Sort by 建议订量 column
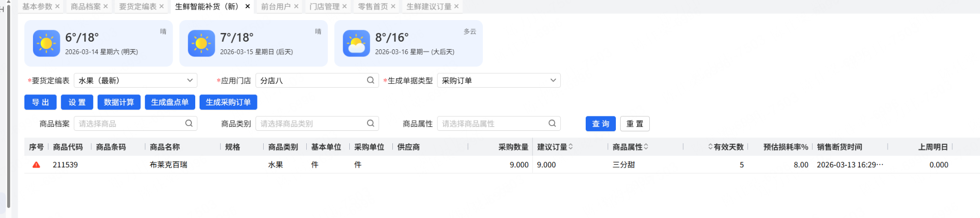 pyautogui.click(x=571, y=147)
